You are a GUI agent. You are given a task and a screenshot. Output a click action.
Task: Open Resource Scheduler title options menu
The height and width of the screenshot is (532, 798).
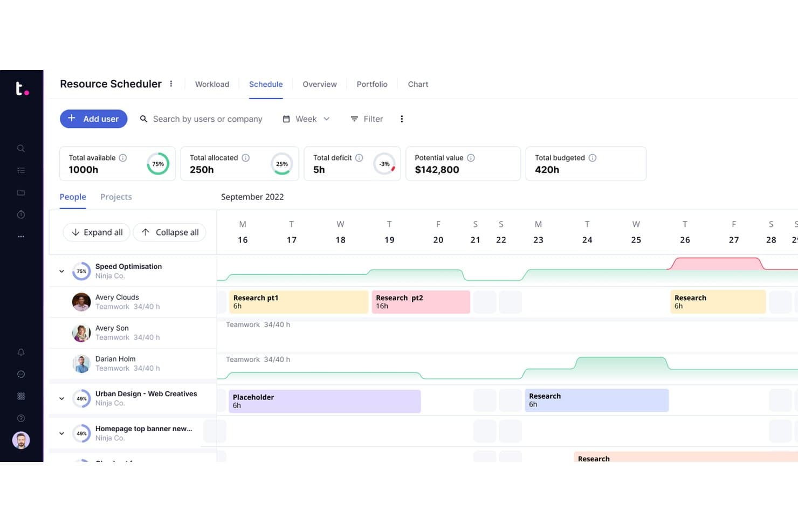tap(171, 84)
